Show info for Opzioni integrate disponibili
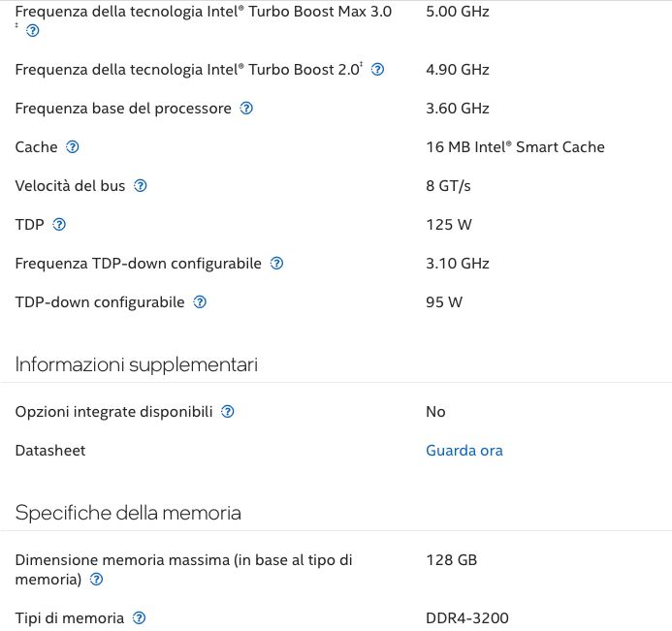Screen dimensions: 672x631 point(228,412)
